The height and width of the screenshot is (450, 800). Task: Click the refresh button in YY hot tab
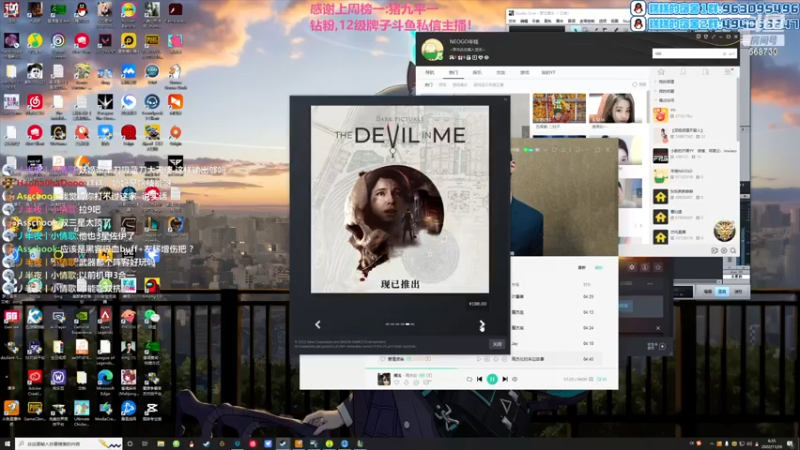tap(638, 85)
